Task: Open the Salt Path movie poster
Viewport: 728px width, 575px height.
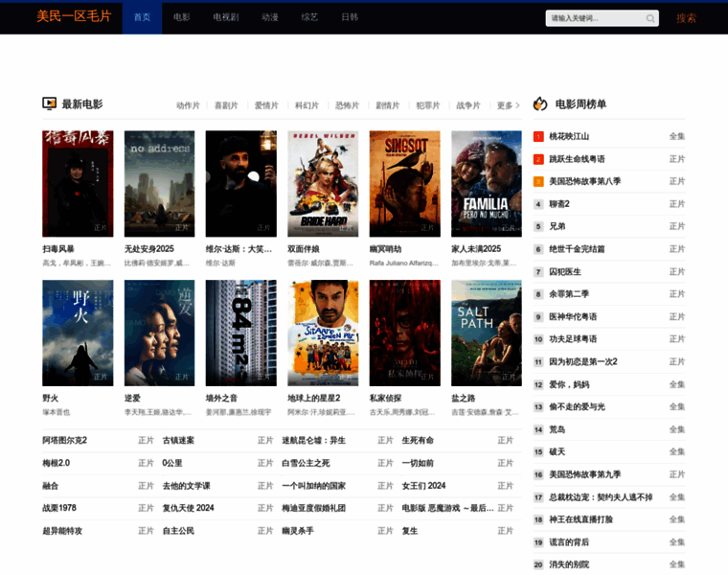Action: click(487, 333)
